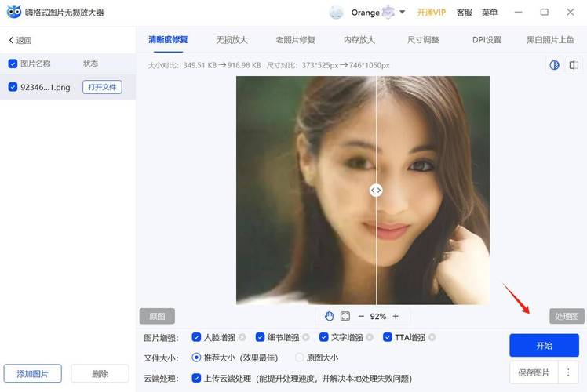Screen dimensions: 587x392
Task: Go back with the 返回 button
Action: [20, 40]
